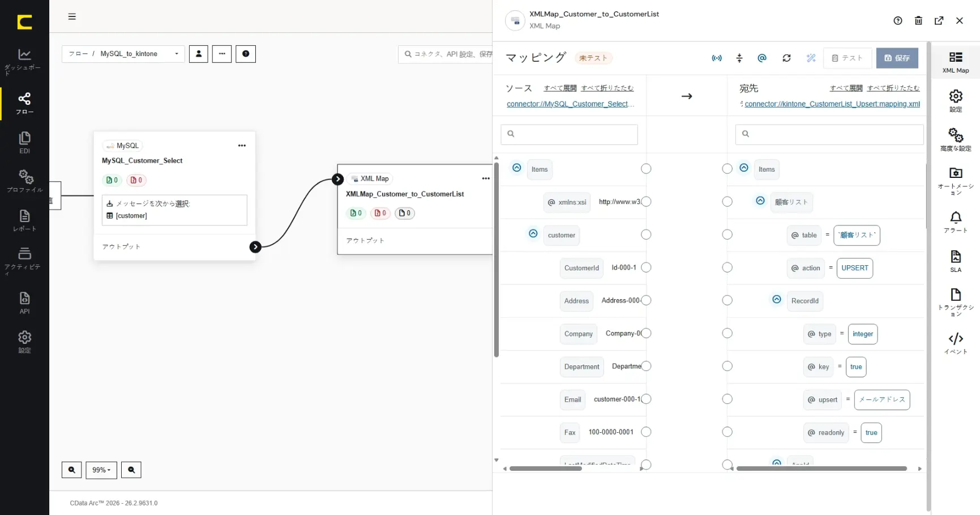Open the アラート tab
980x515 pixels.
956,222
